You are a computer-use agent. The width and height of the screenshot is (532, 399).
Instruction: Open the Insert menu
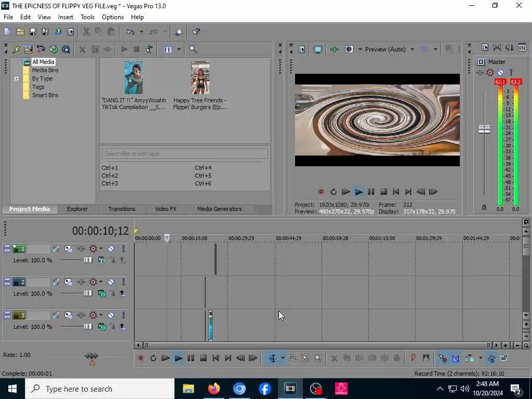click(x=65, y=17)
